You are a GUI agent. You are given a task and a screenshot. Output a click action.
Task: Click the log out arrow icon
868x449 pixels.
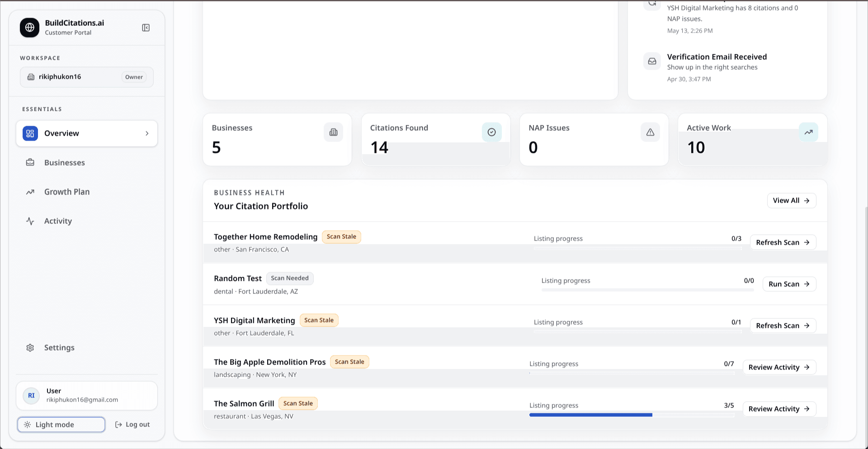tap(118, 425)
